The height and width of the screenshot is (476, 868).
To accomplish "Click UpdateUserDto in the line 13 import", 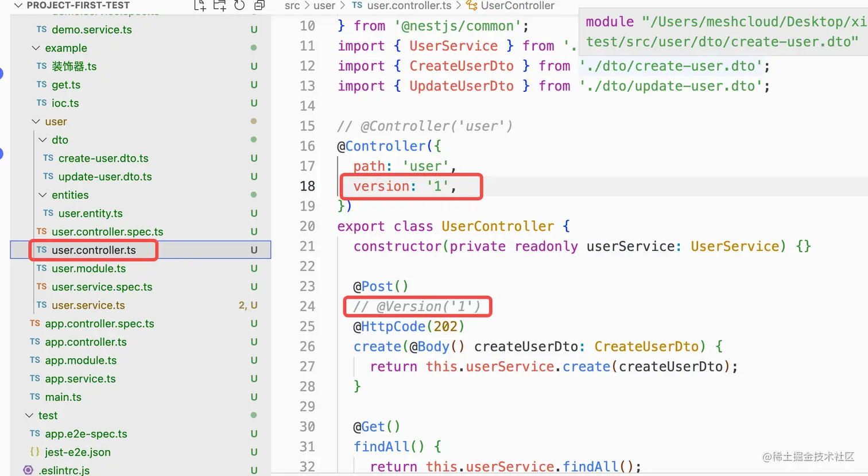I will point(462,86).
